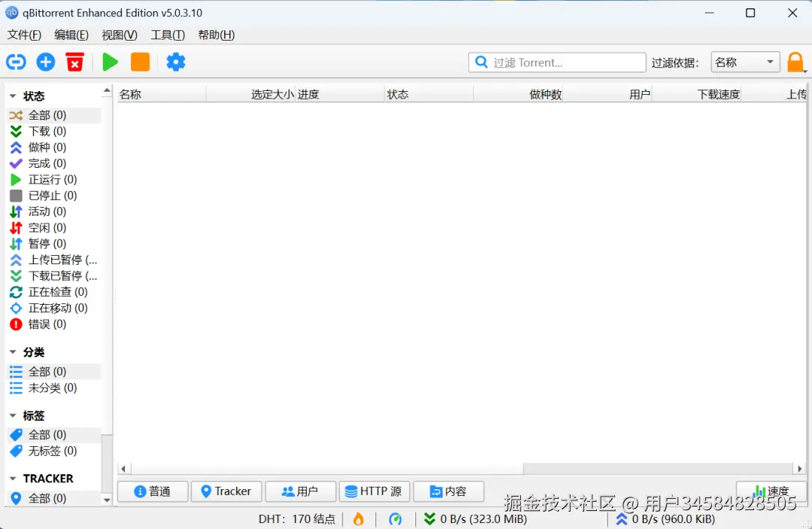Select the 暂停 (0) status filter
Screen dimensions: 812x529
click(54, 244)
